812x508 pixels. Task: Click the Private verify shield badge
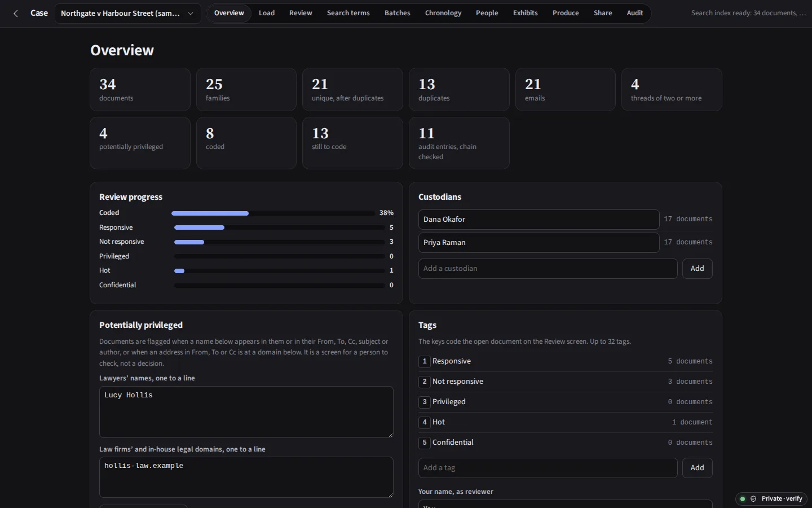[771, 498]
